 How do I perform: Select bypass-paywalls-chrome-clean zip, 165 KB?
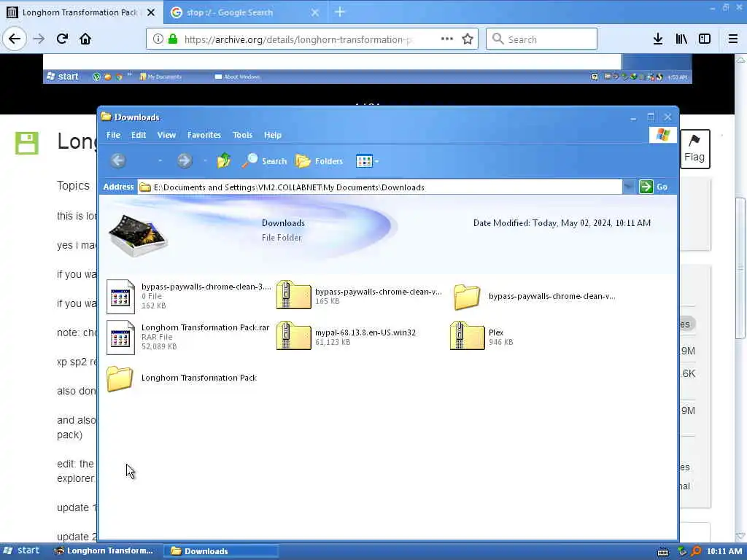(x=359, y=296)
